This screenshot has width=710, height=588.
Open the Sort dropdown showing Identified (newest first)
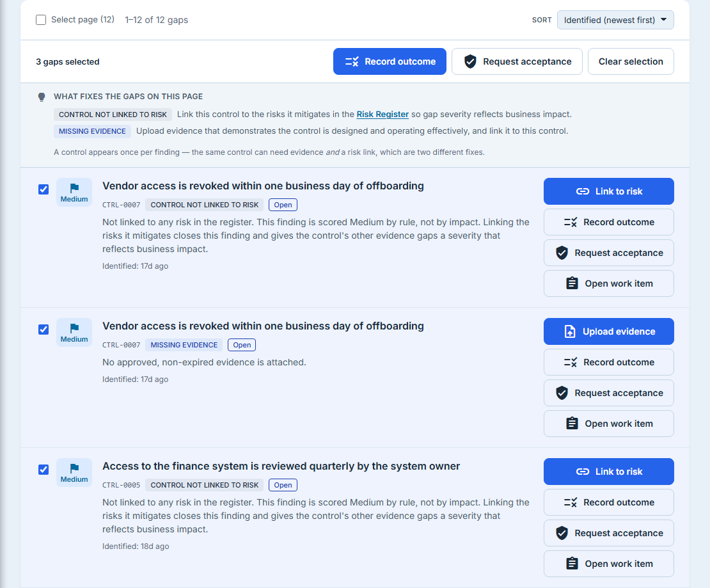[x=615, y=20]
